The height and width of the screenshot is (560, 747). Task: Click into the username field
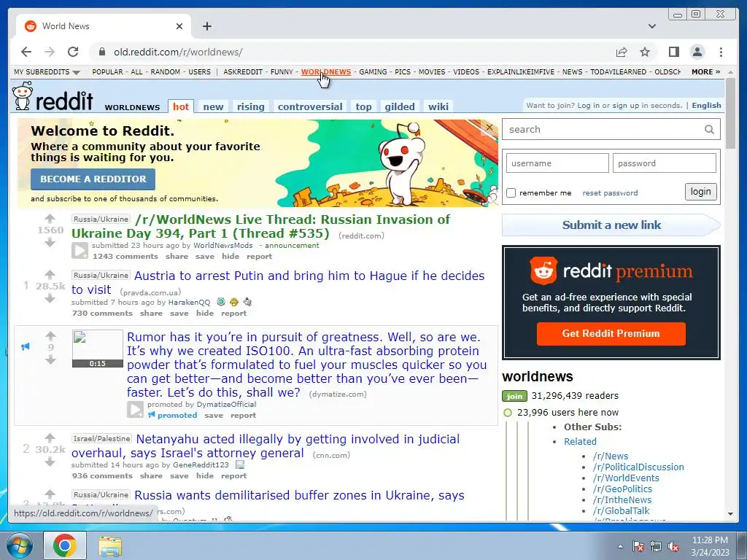click(x=557, y=163)
